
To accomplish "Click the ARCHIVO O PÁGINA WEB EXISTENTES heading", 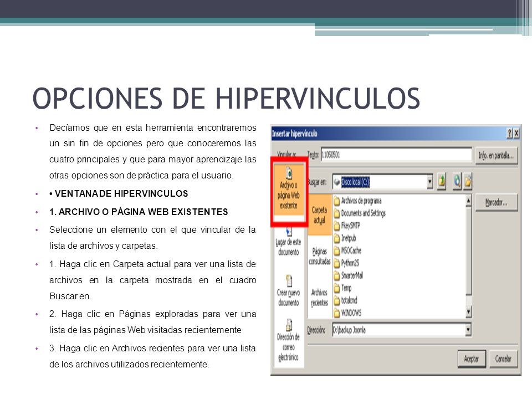I will tap(139, 212).
